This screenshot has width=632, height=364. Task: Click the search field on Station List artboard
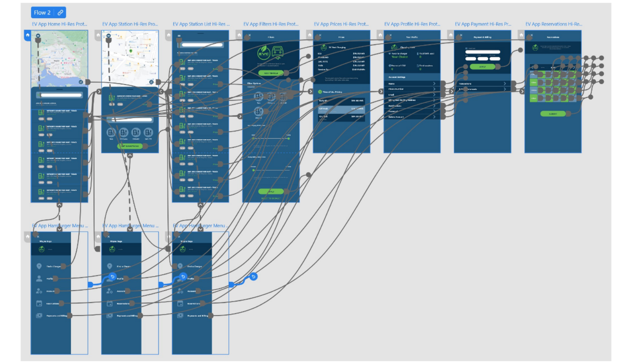200,45
